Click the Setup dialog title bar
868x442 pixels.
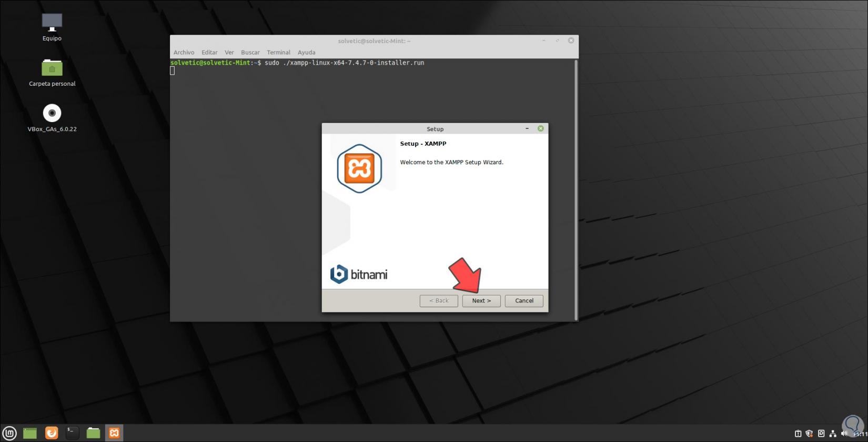click(435, 129)
